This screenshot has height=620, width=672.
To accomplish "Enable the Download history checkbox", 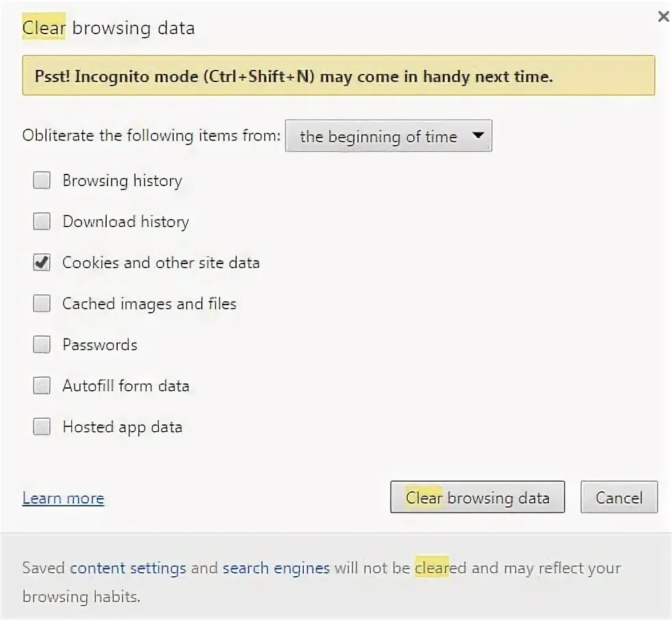I will pyautogui.click(x=42, y=222).
